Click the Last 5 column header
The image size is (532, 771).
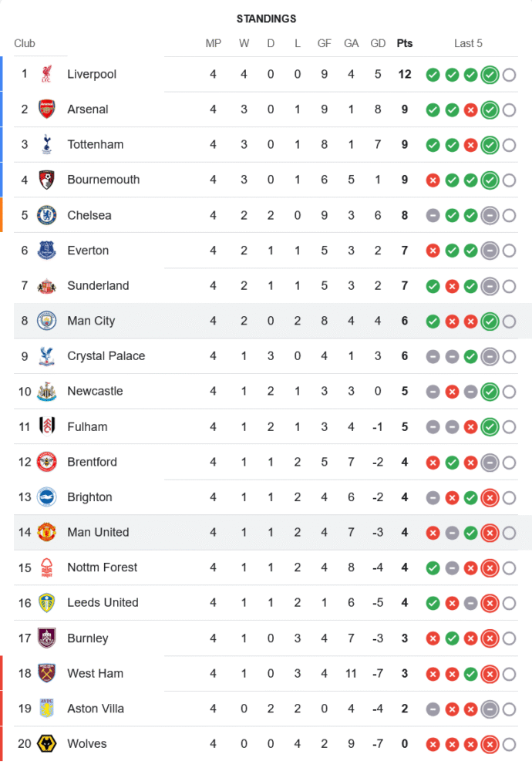click(x=468, y=43)
